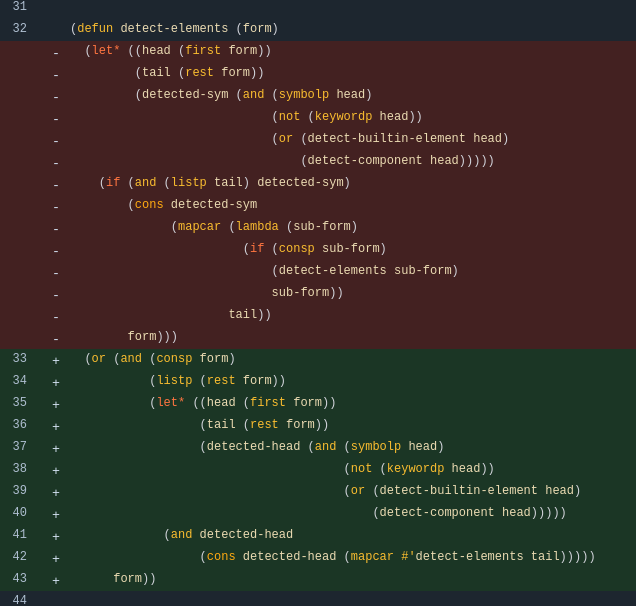
Task: Click line number 40 in the gutter
Action: point(20,513)
